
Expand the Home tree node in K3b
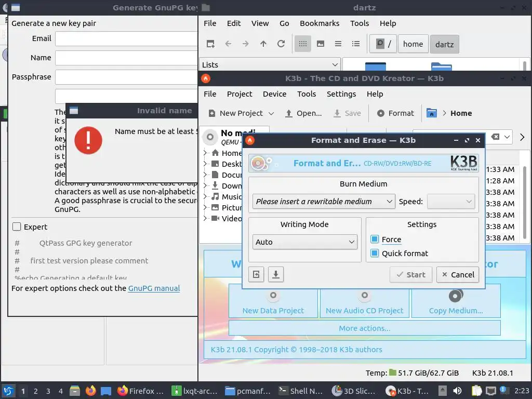pos(205,153)
